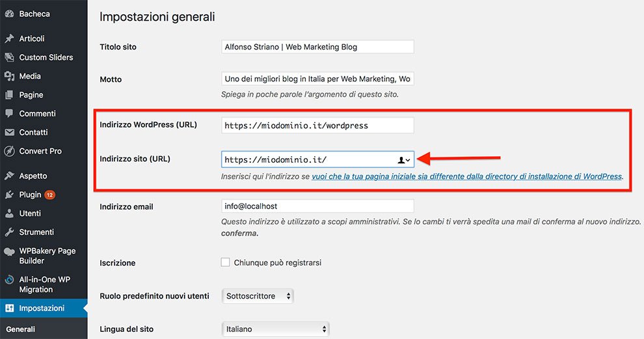Click the Indirizzo email input field

317,206
